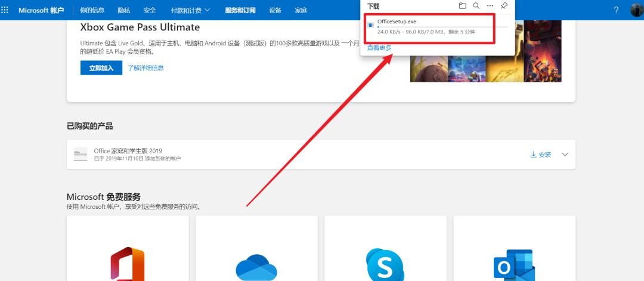Click 查看更多 in downloads panel
644x281 pixels.
(x=379, y=48)
